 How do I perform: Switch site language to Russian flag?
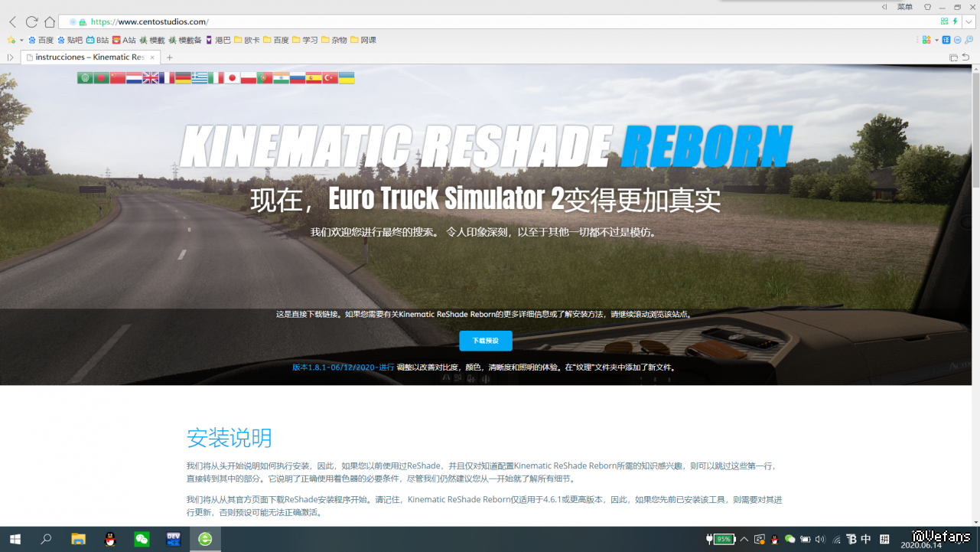(297, 77)
